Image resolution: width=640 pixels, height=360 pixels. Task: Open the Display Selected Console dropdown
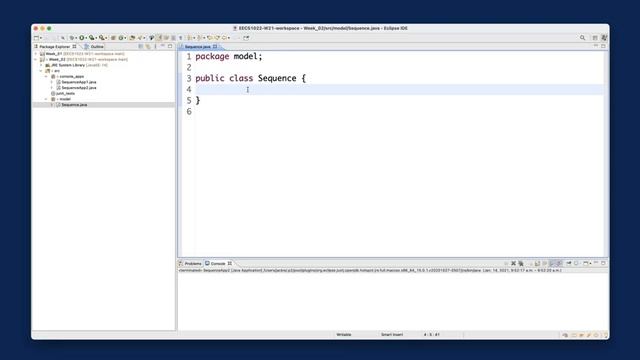pyautogui.click(x=580, y=264)
